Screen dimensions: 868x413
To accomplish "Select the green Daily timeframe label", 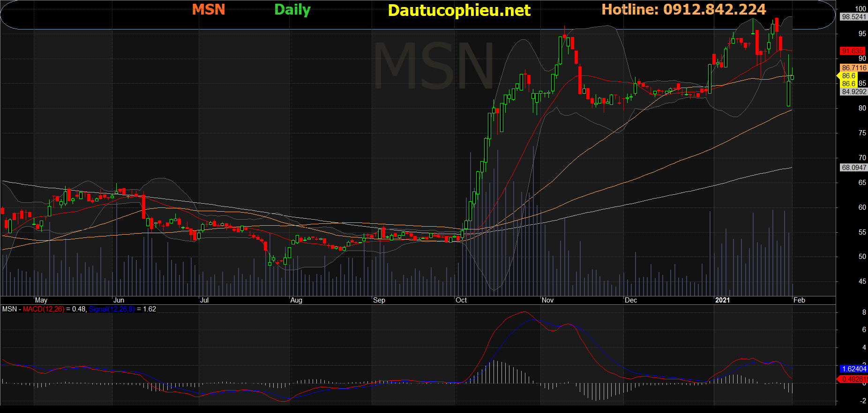I will [x=292, y=10].
